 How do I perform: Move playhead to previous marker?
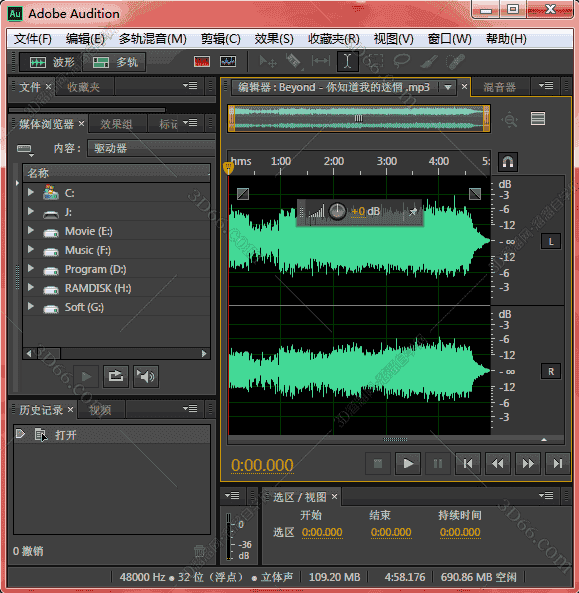pyautogui.click(x=468, y=464)
